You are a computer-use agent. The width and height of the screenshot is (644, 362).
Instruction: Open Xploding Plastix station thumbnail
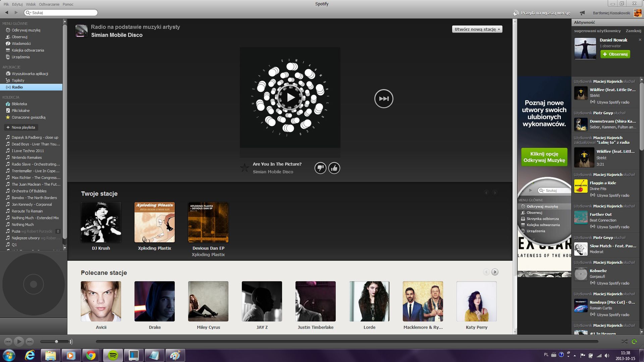tap(155, 222)
